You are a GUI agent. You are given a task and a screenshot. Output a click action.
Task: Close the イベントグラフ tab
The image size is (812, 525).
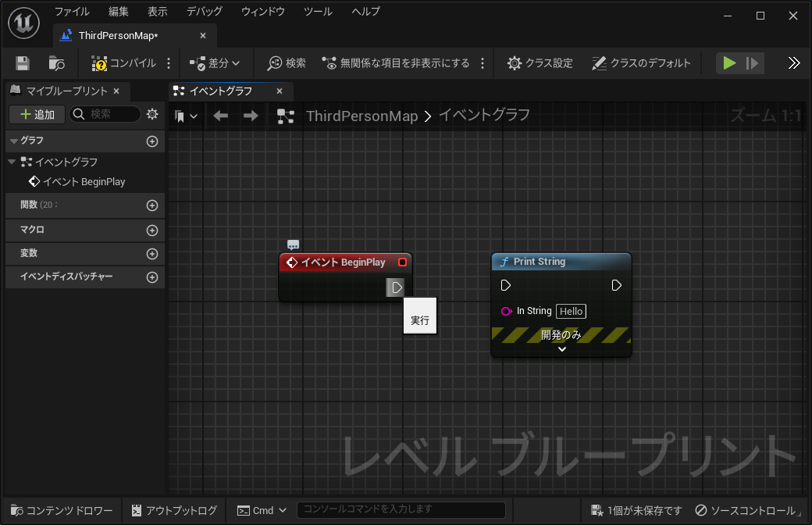280,91
